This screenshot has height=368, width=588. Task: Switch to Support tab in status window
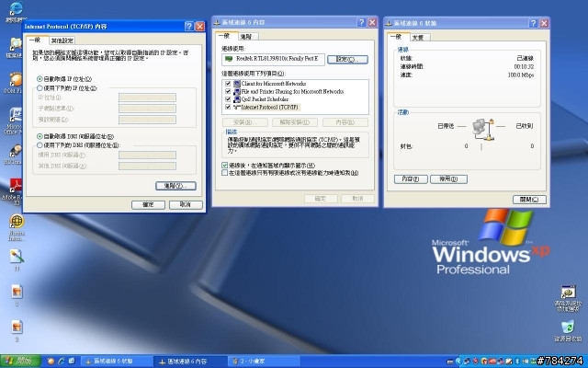coord(418,37)
